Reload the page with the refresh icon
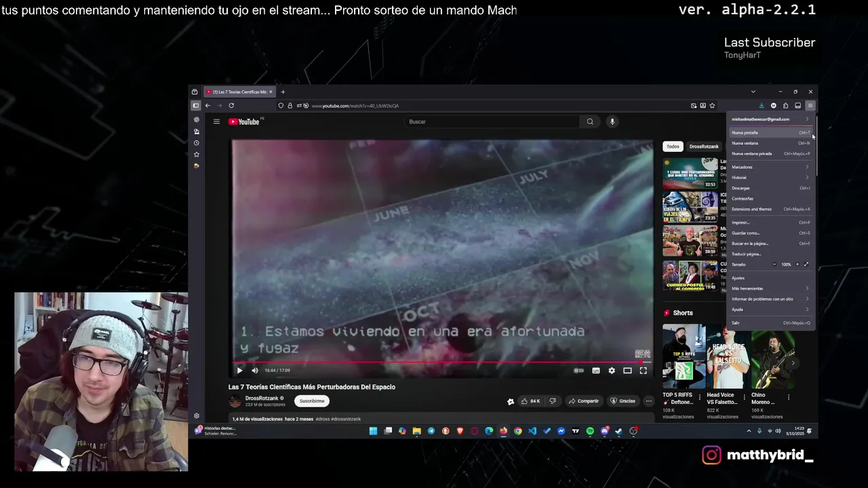Viewport: 868px width, 488px height. coord(231,106)
